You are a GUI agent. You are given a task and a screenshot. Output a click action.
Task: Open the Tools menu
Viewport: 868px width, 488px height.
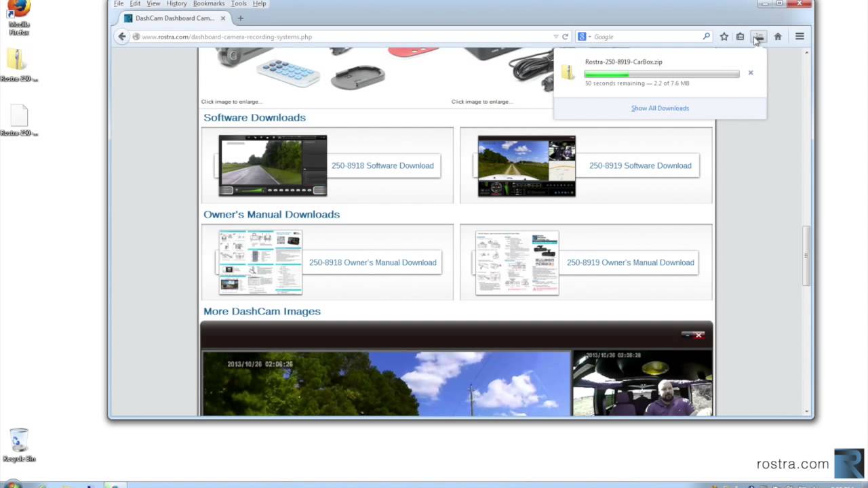tap(239, 3)
